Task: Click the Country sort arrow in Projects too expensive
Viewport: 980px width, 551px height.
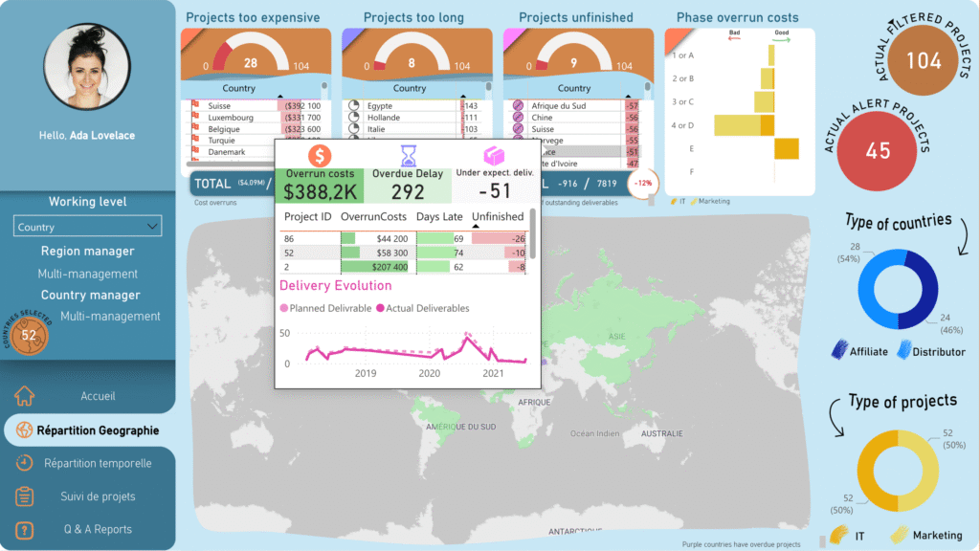Action: 279,97
